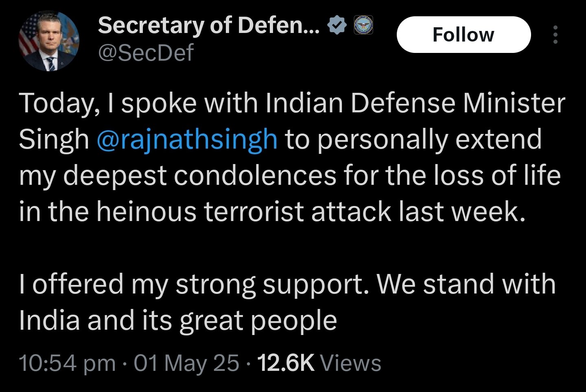
Task: Open the three-dot more options menu
Action: coord(556,35)
